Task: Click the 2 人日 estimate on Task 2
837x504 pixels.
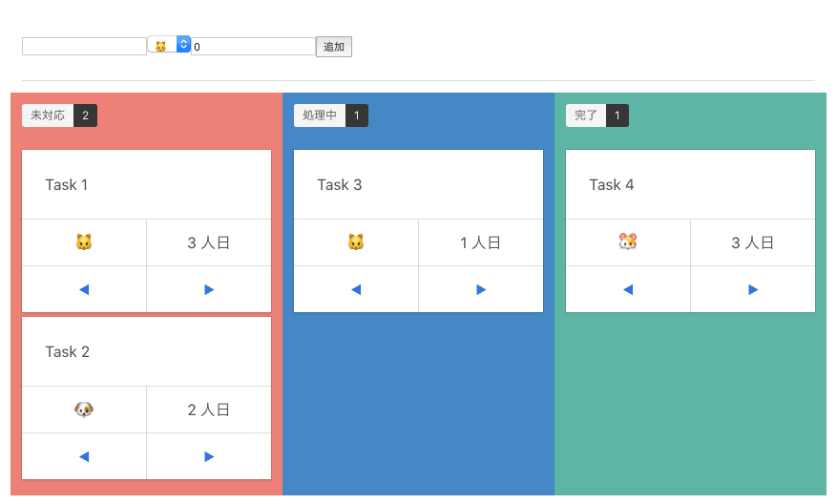Action: point(209,409)
